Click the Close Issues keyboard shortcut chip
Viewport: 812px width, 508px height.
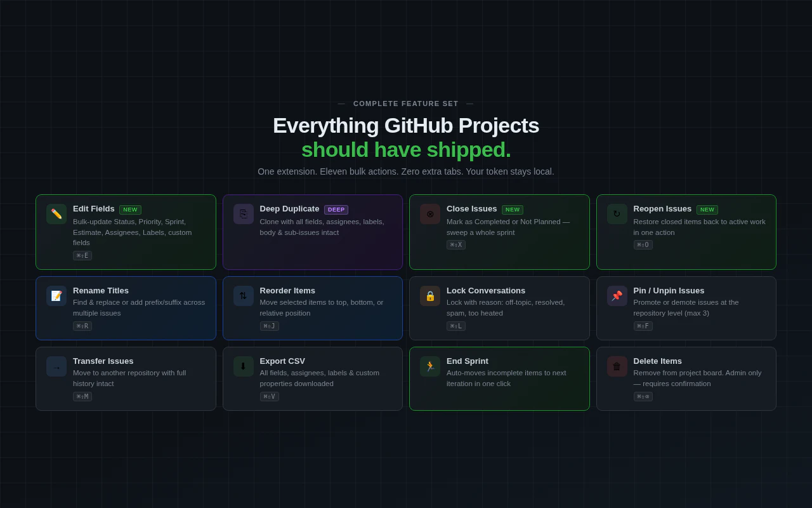(x=456, y=245)
